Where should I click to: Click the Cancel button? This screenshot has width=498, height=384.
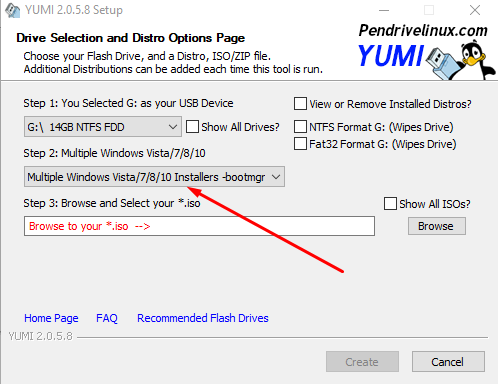(x=448, y=361)
